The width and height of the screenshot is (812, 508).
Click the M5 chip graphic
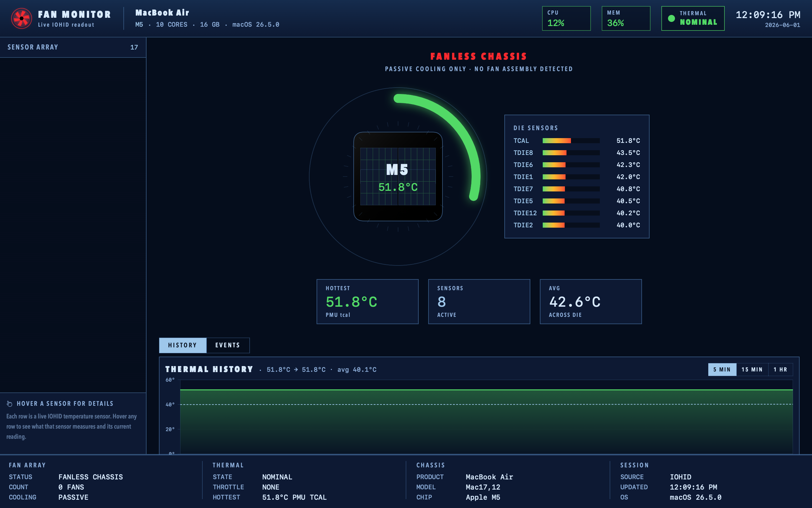tap(398, 177)
